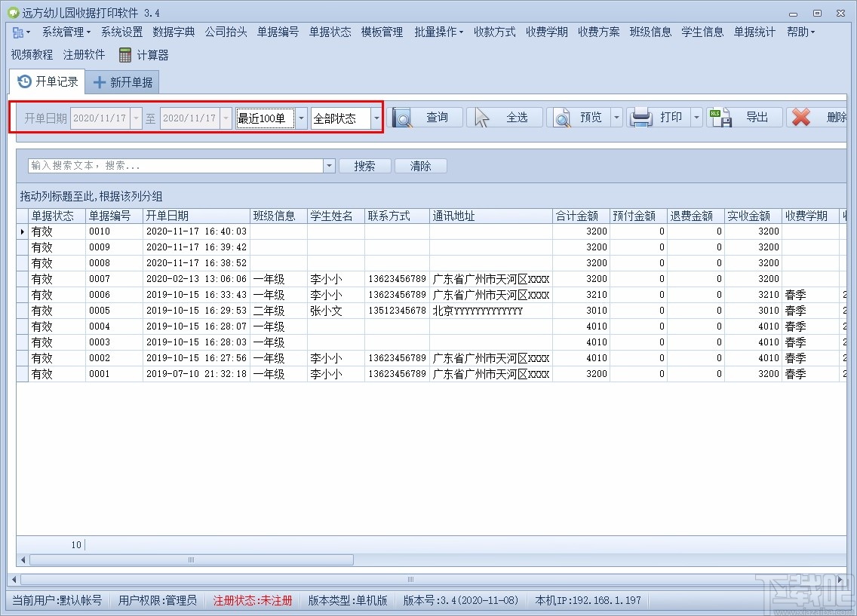Click date cell 2019-07-10 21:32:18
Viewport: 857px width, 616px height.
pyautogui.click(x=196, y=374)
